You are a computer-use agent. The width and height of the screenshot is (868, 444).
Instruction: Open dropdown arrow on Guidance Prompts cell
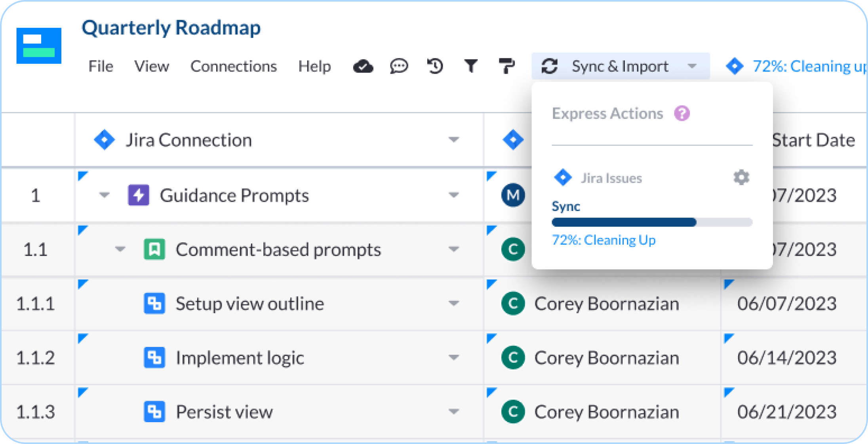[454, 195]
